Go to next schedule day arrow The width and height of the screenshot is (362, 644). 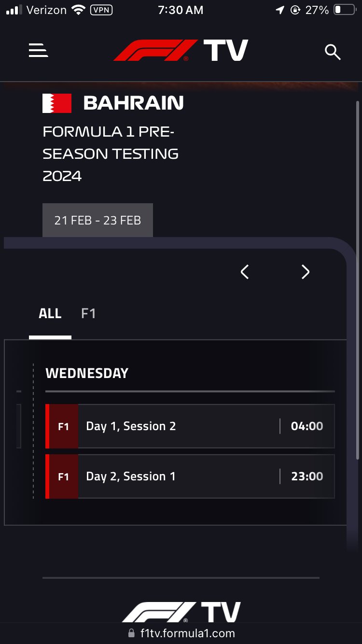pos(305,272)
